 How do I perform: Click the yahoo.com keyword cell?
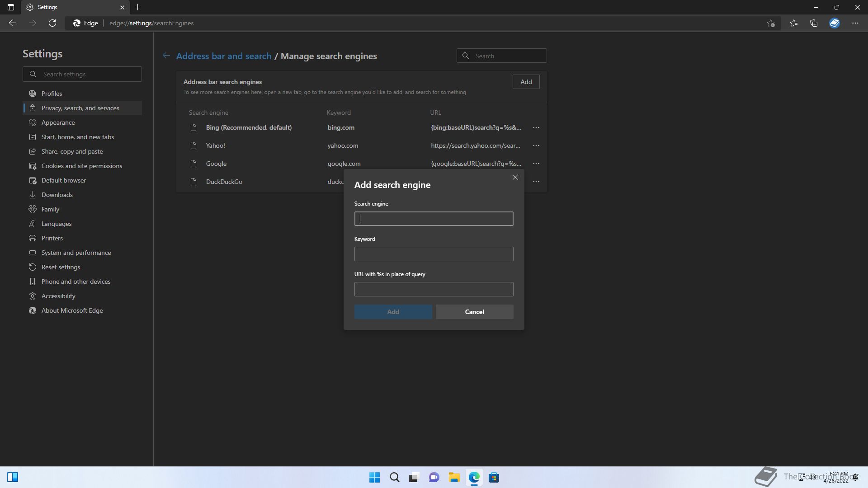[343, 145]
